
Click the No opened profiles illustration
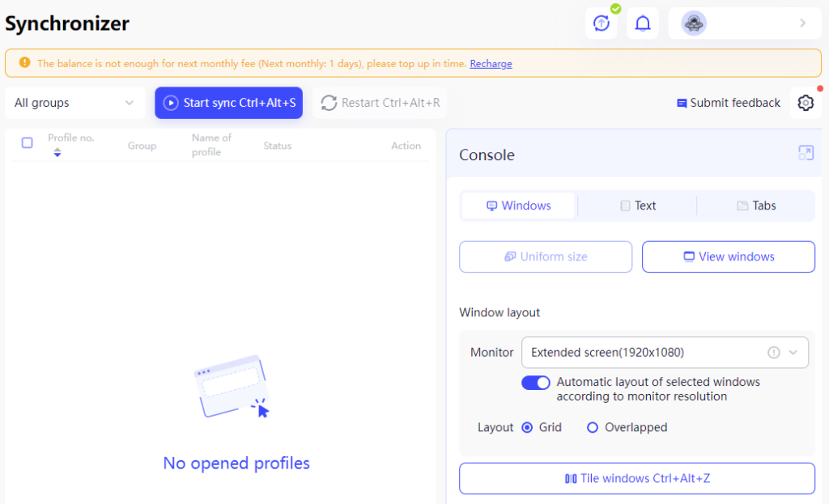(x=232, y=387)
